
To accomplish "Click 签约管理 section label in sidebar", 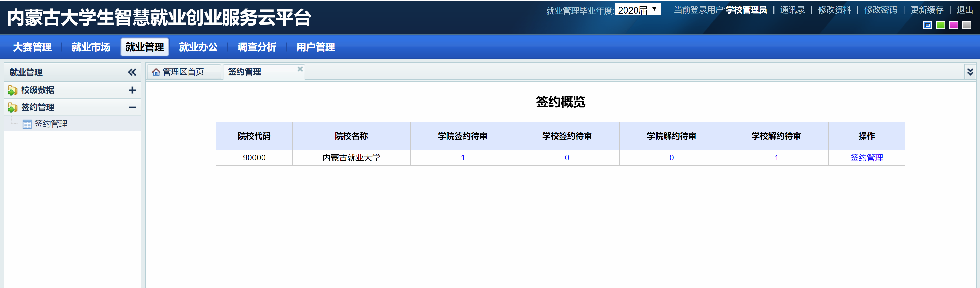I will [38, 108].
